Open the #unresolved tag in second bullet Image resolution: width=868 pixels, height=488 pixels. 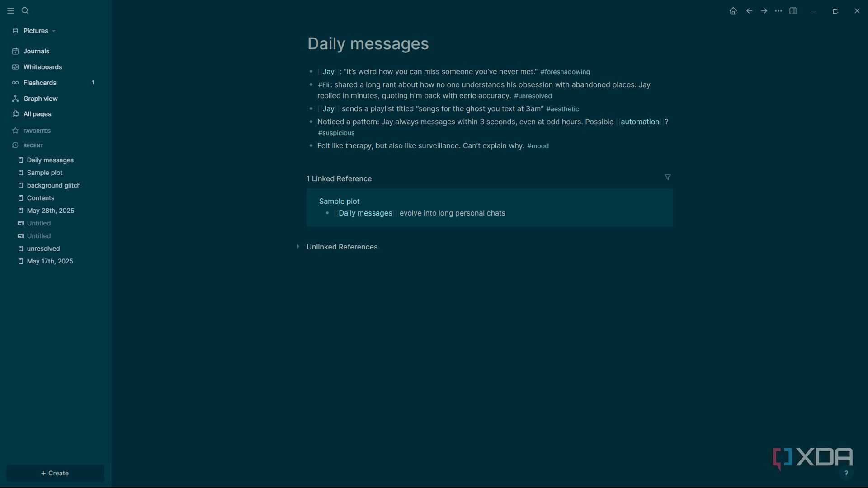533,96
